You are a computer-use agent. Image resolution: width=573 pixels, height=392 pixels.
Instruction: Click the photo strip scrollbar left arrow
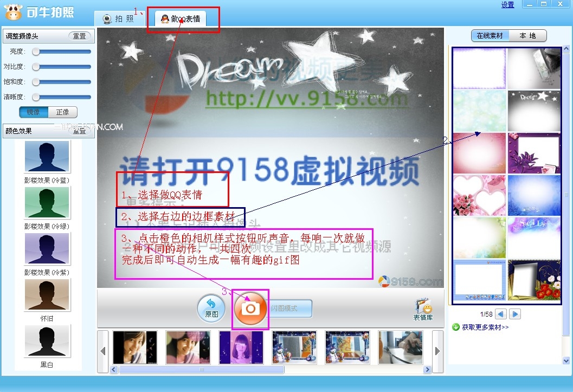(x=114, y=370)
